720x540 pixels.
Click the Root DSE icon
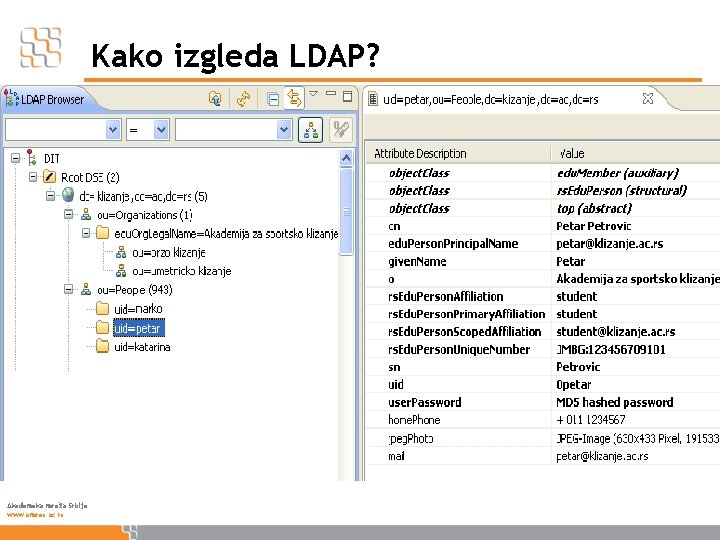pyautogui.click(x=49, y=177)
